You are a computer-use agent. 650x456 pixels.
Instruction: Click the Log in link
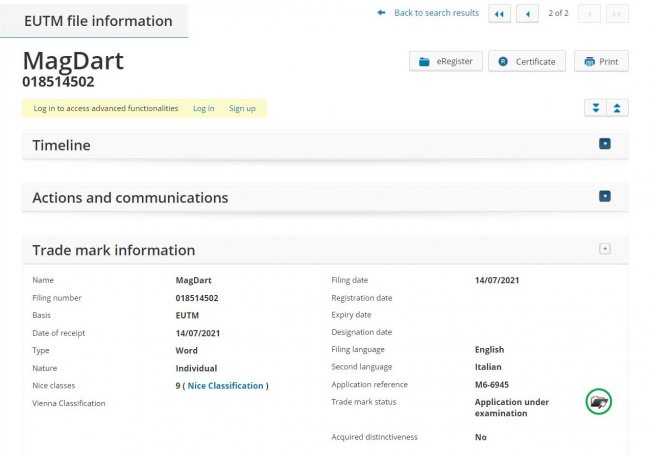coord(203,108)
